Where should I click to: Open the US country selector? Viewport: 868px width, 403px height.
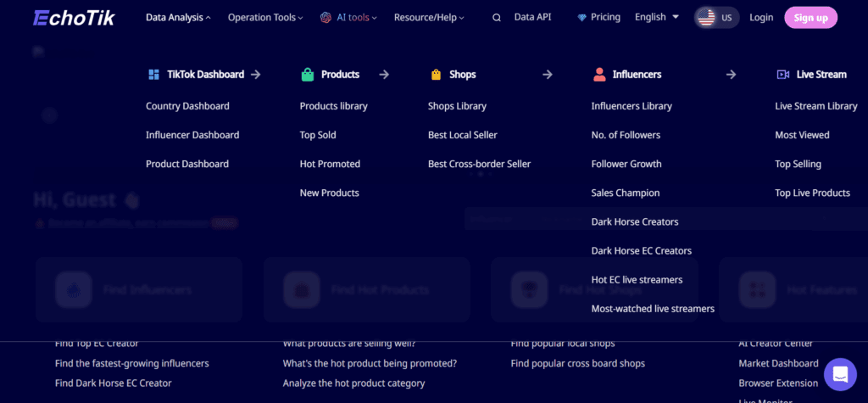(717, 18)
